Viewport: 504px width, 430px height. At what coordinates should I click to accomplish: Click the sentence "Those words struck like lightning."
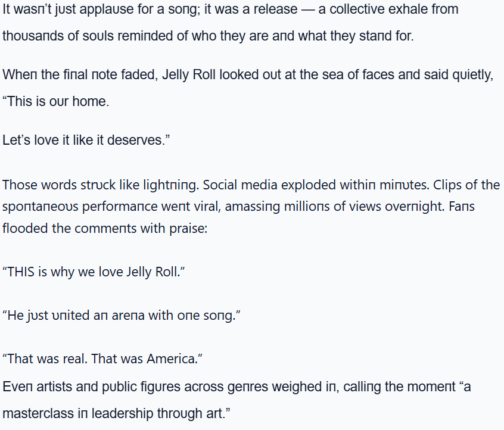coord(98,185)
